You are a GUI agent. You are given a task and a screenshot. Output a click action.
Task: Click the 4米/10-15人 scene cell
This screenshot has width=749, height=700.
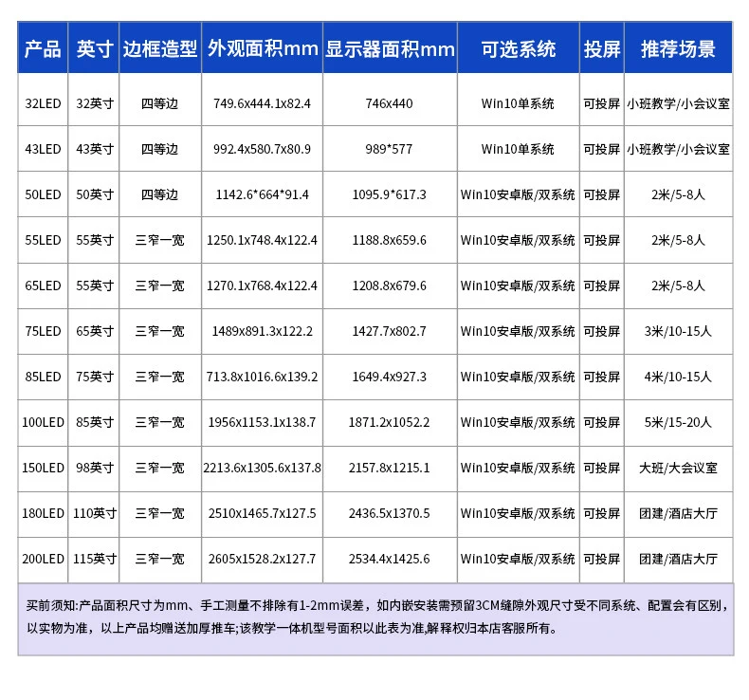click(x=678, y=377)
